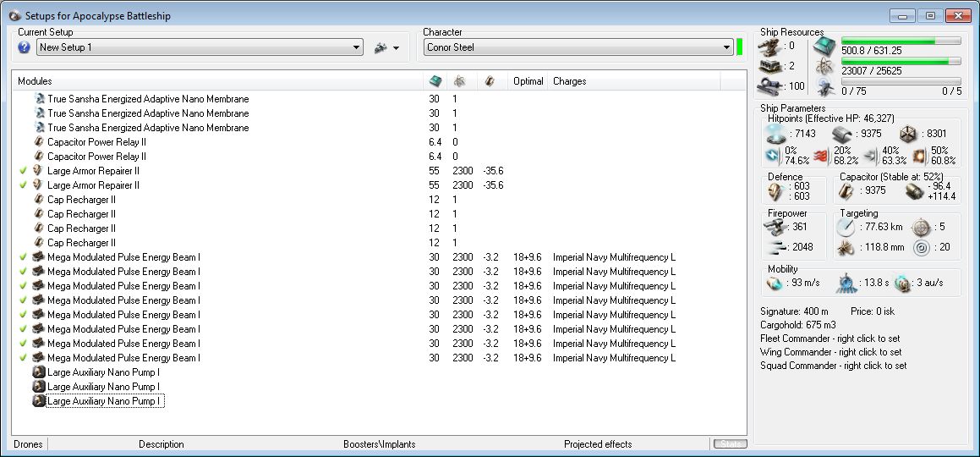Click the volley damage icon showing 2048
The image size is (980, 457).
775,247
